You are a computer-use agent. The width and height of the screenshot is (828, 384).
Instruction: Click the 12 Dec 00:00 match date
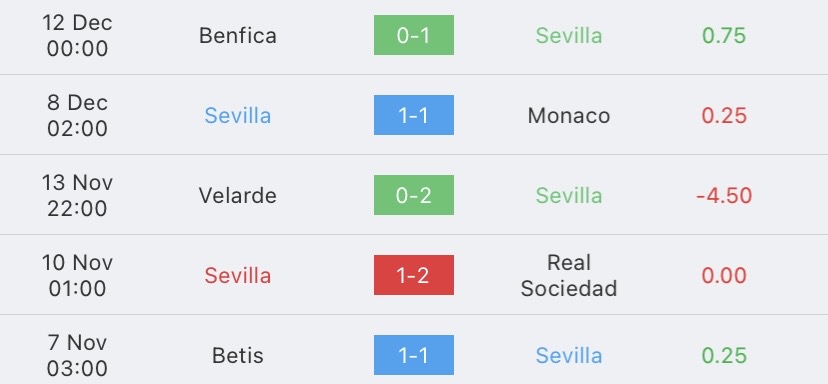[x=77, y=35]
